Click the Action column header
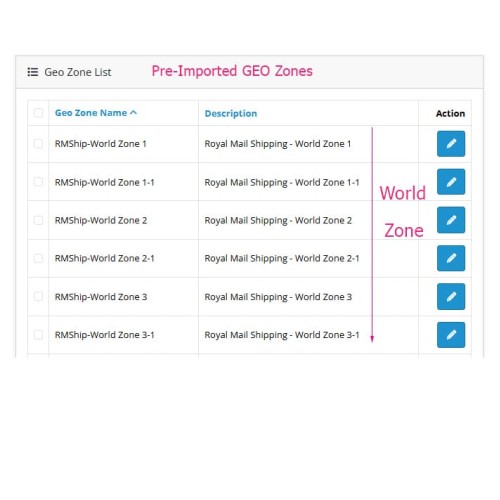 [450, 113]
